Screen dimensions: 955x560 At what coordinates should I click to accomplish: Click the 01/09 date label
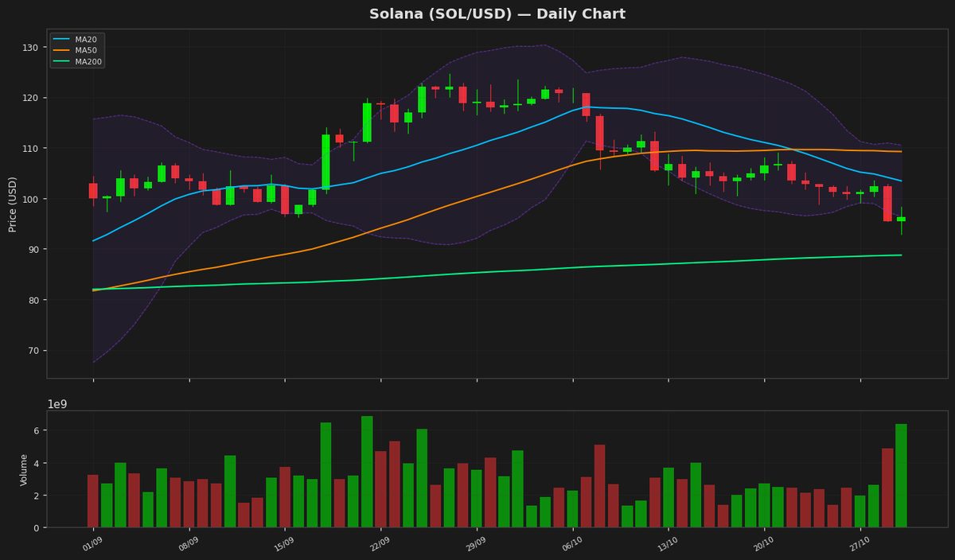click(x=92, y=543)
